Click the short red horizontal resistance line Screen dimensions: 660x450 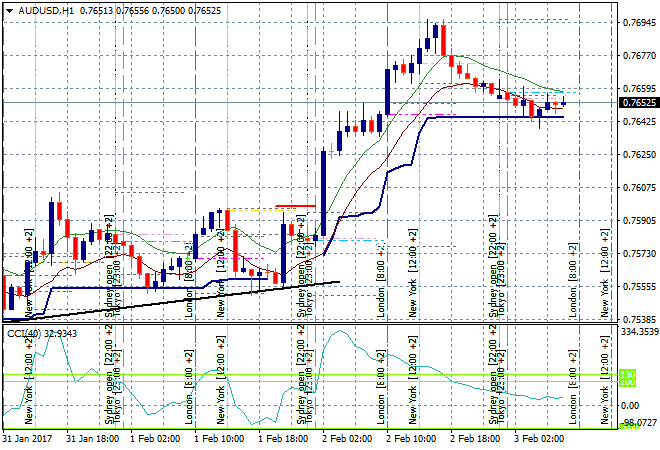click(x=296, y=206)
